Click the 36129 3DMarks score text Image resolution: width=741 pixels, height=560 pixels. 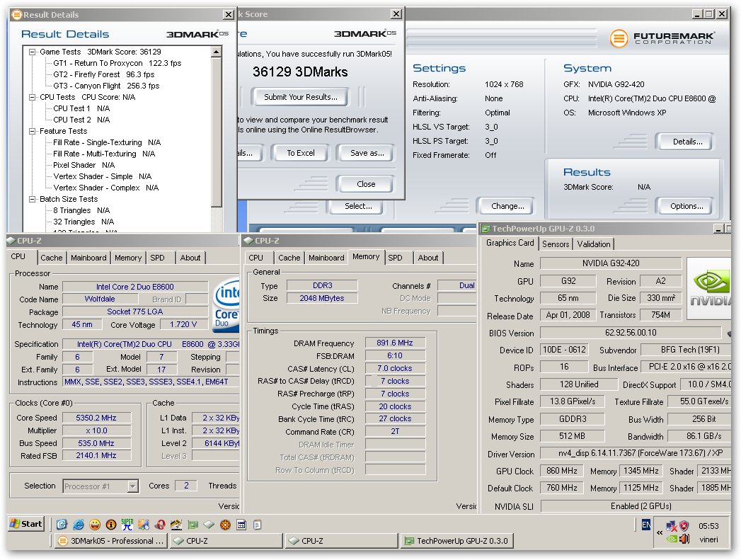point(300,72)
